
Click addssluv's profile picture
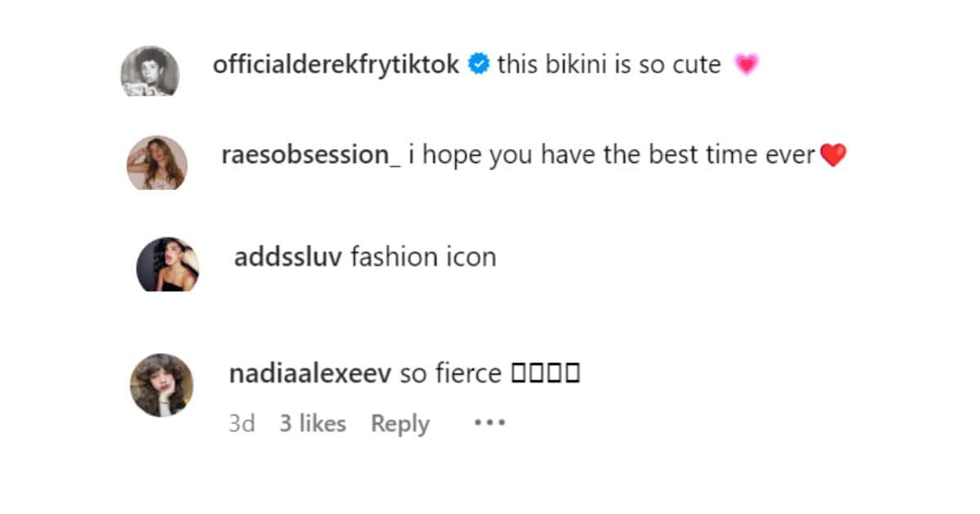167,261
